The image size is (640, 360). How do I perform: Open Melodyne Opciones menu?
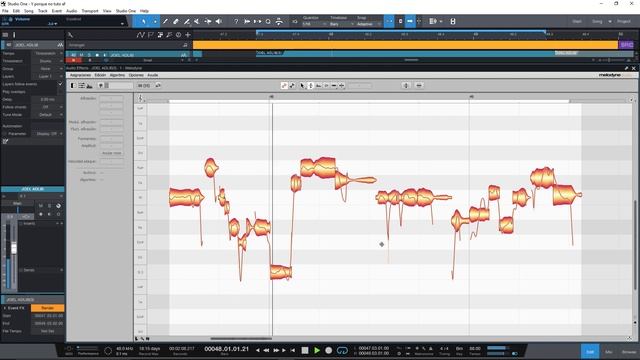pyautogui.click(x=136, y=75)
